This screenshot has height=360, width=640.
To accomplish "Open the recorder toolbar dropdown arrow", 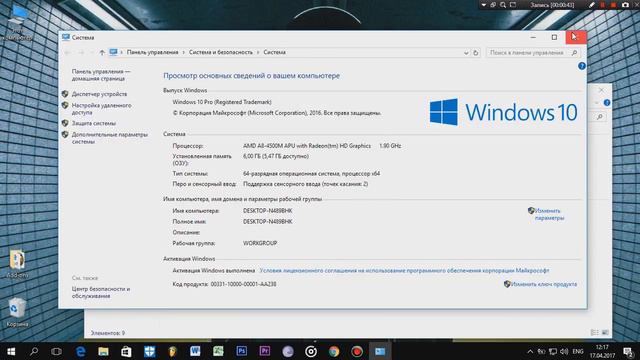I will pos(484,5).
